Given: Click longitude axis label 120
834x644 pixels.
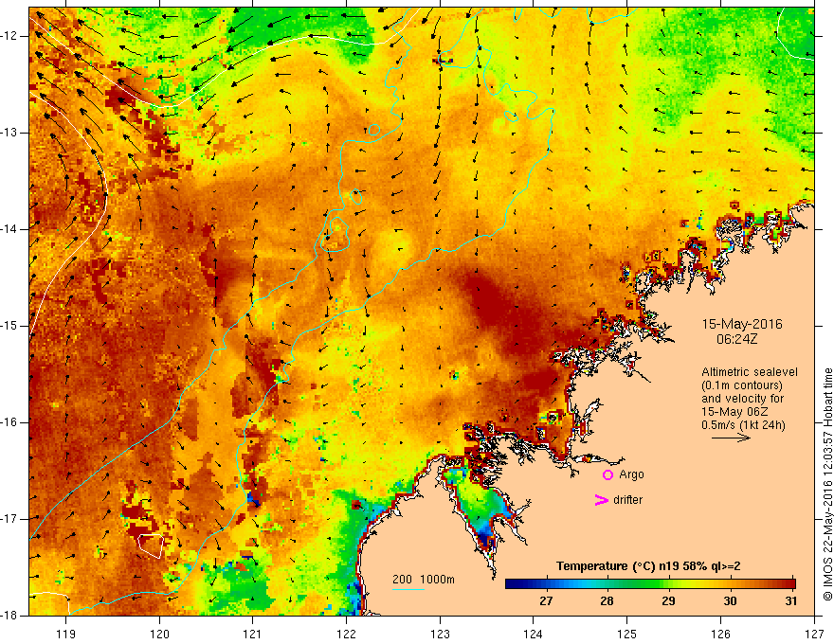Looking at the screenshot, I should [x=159, y=634].
